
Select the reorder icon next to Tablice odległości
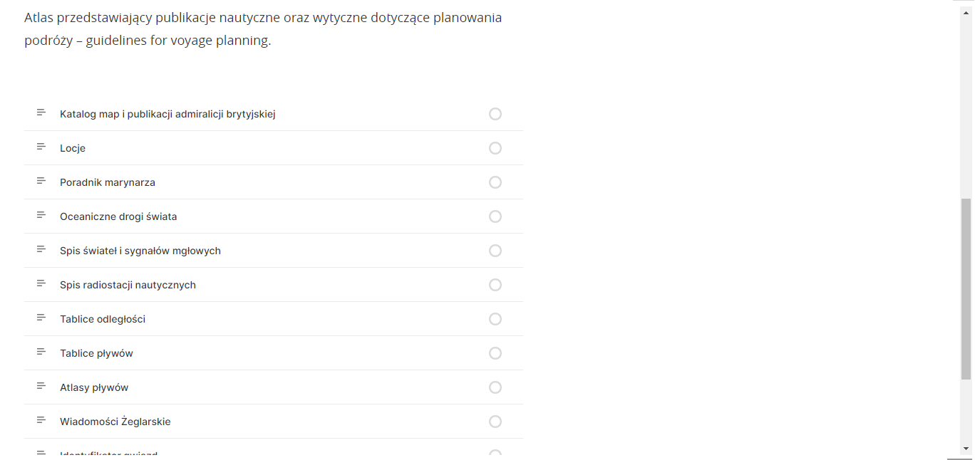pyautogui.click(x=41, y=318)
